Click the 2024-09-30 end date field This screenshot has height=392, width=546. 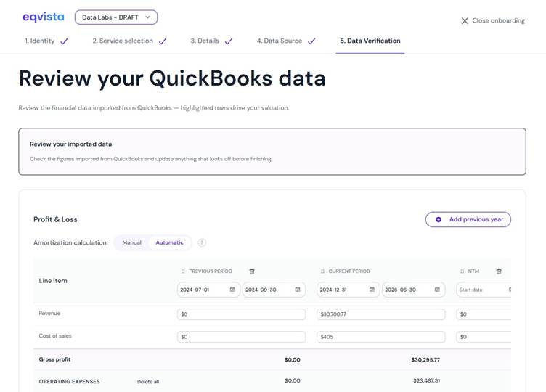pyautogui.click(x=274, y=290)
